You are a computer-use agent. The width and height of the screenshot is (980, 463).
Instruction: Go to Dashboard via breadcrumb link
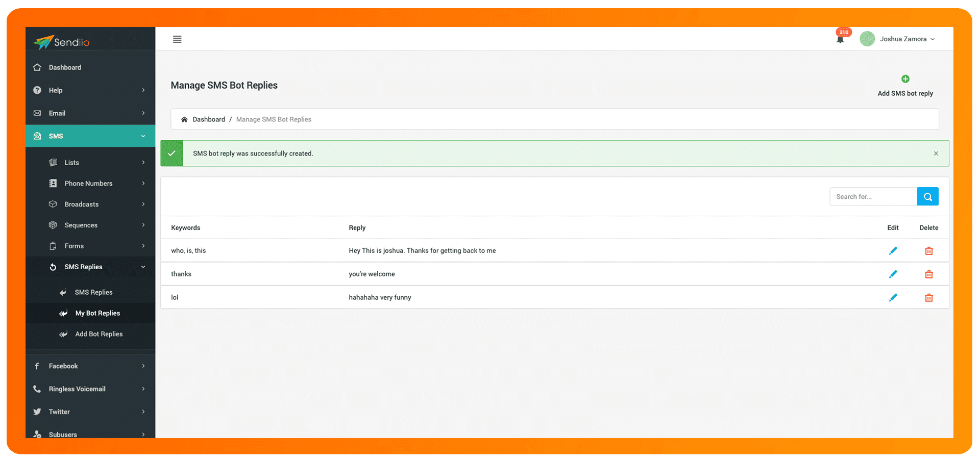point(208,119)
